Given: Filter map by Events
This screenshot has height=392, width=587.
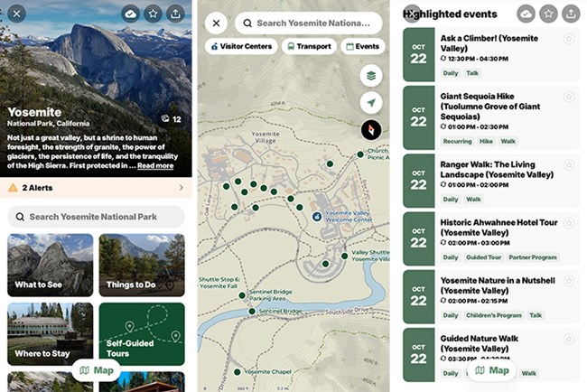Looking at the screenshot, I should click(363, 46).
